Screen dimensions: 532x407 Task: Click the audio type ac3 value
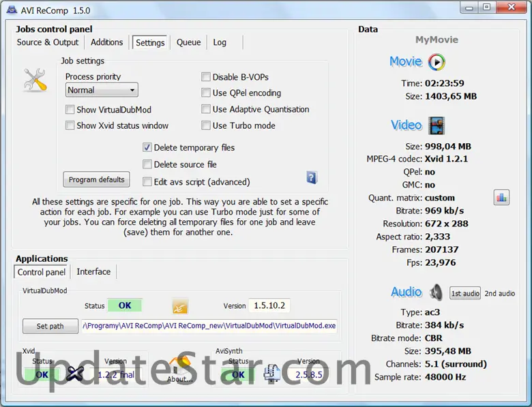coord(432,312)
